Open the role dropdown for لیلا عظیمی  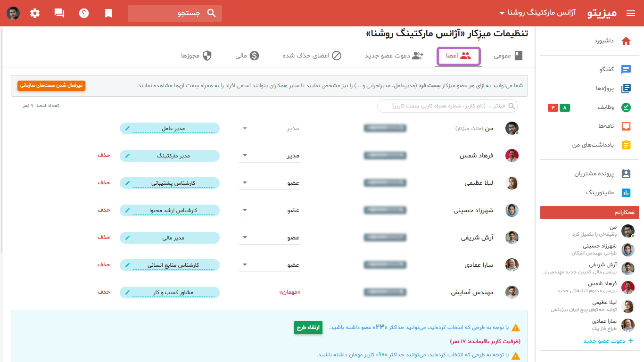(x=270, y=183)
